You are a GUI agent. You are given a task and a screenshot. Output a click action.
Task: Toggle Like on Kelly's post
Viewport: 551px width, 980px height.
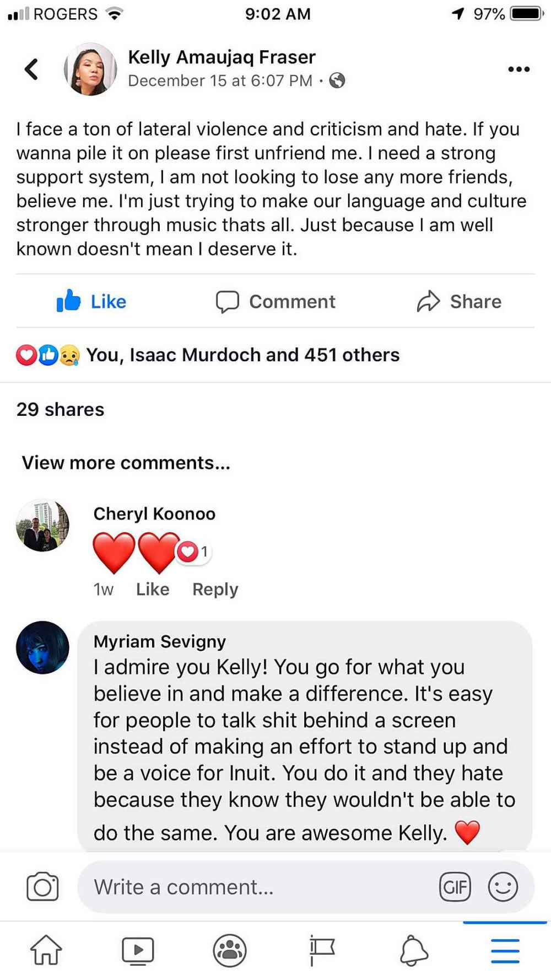91,301
